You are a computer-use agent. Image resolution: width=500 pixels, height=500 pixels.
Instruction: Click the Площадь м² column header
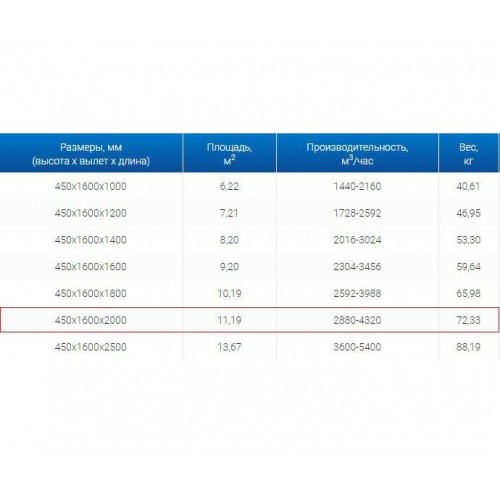point(229,153)
